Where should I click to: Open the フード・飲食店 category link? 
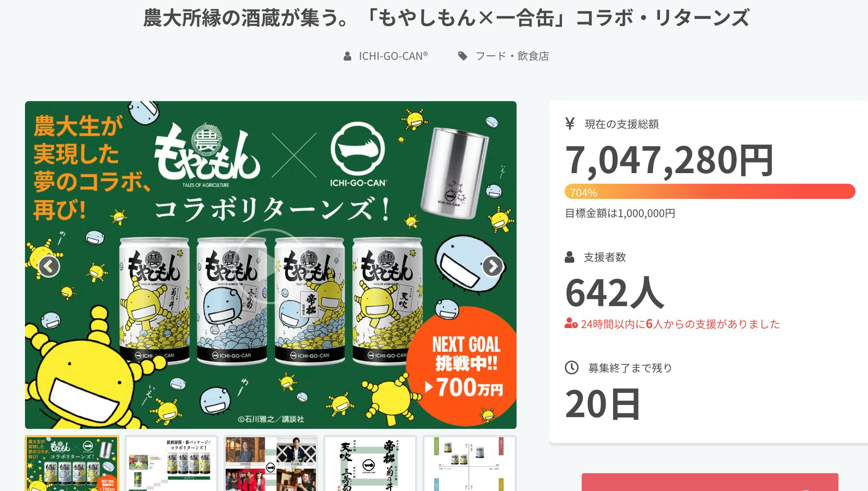[512, 56]
